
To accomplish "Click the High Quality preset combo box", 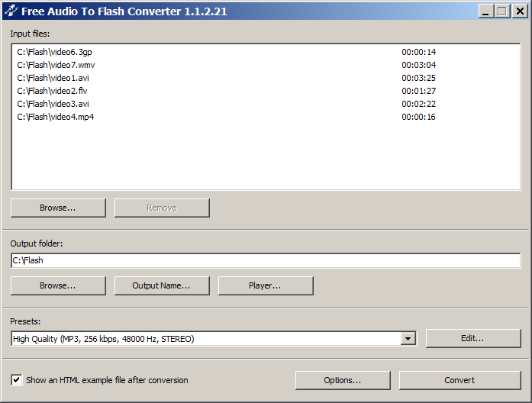I will [x=206, y=339].
